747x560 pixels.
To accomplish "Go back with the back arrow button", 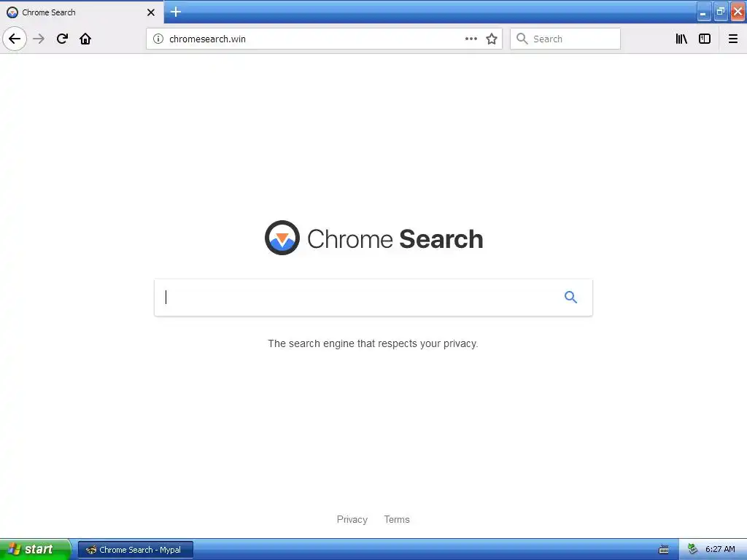I will 15,39.
